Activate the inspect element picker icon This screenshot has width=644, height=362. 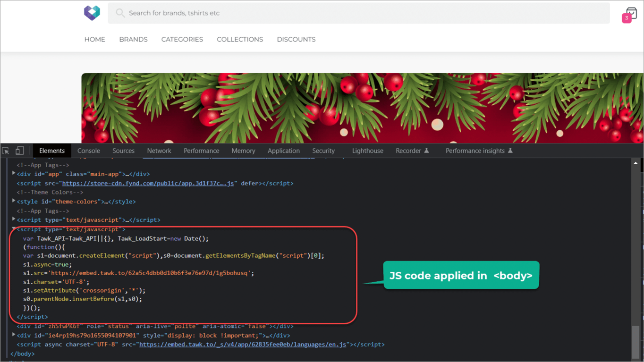pyautogui.click(x=6, y=151)
